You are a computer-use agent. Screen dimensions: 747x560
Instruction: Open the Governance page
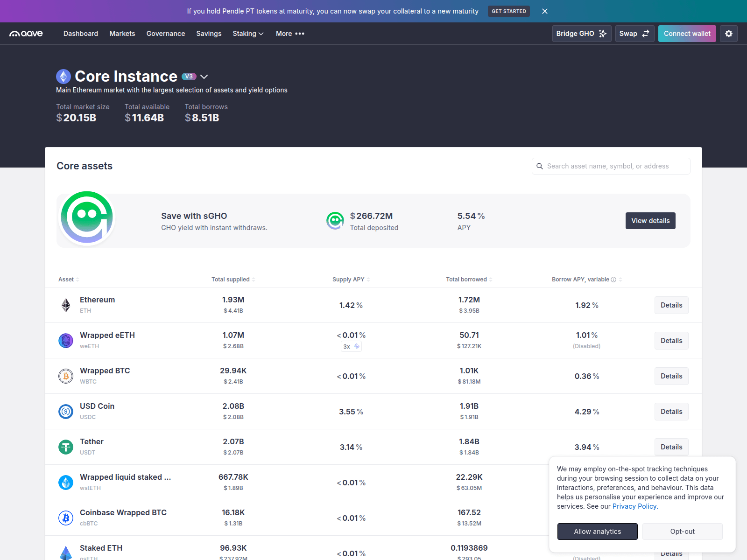(166, 34)
